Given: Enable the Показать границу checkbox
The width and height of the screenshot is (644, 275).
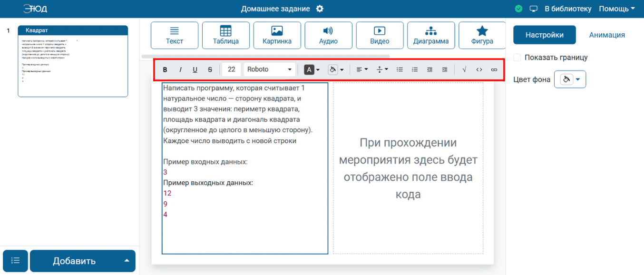Looking at the screenshot, I should 517,58.
